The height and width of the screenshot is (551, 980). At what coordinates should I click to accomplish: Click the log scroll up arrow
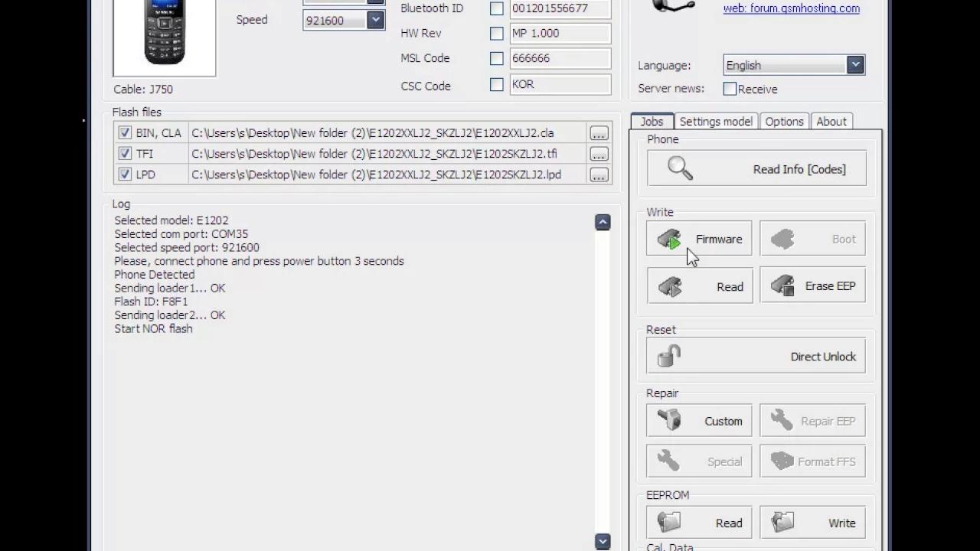(603, 222)
